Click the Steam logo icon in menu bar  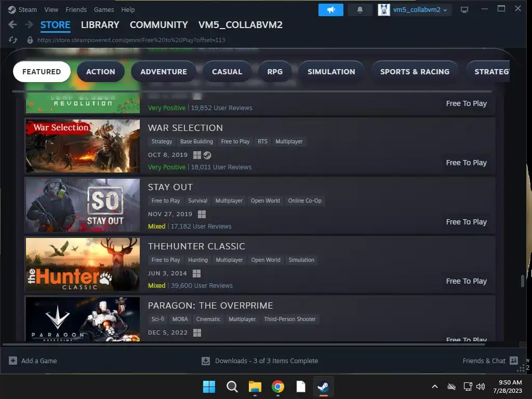point(12,10)
